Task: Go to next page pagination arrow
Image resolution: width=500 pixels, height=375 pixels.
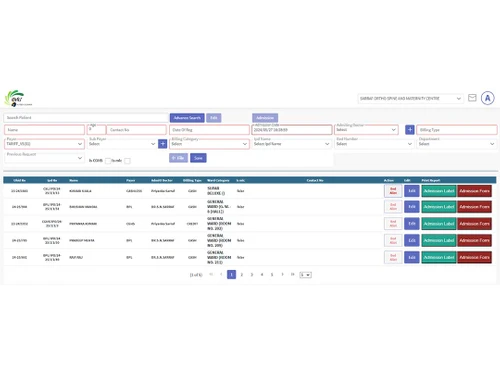Action: 282,274
